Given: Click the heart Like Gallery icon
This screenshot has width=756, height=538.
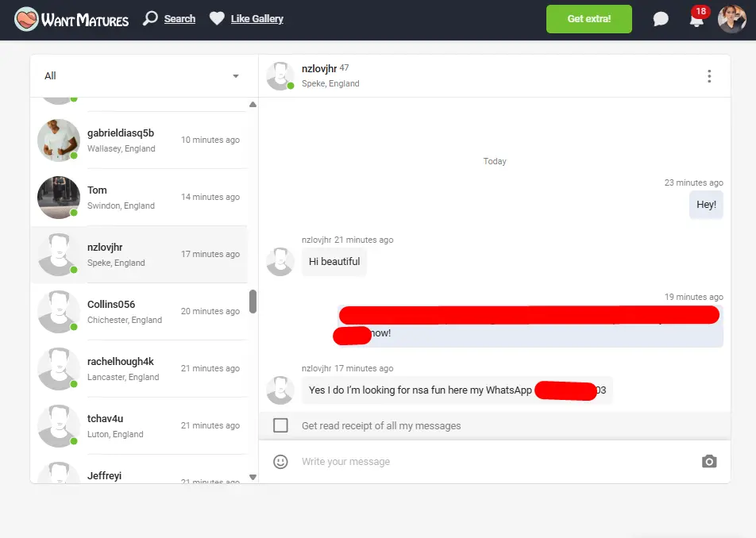Looking at the screenshot, I should pos(217,19).
